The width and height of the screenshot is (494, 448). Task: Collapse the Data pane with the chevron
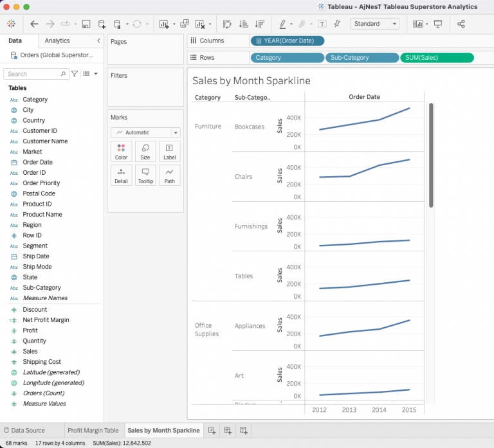tap(98, 40)
